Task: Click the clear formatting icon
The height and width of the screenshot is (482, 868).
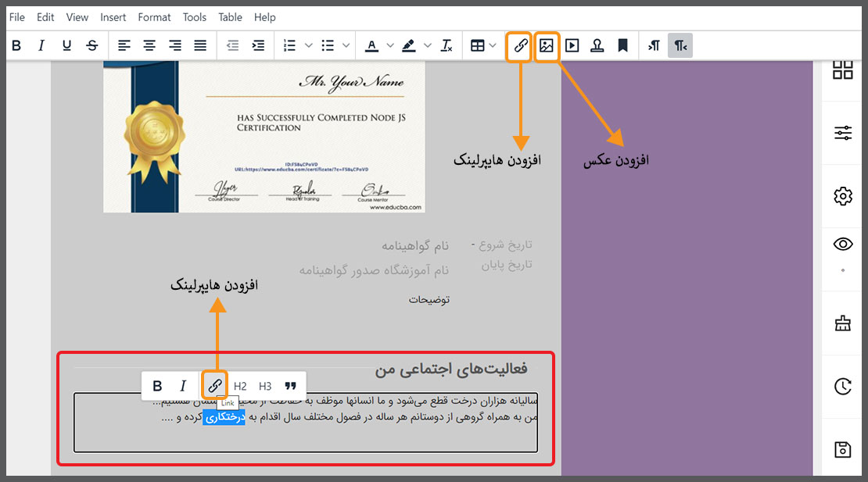Action: pos(447,46)
